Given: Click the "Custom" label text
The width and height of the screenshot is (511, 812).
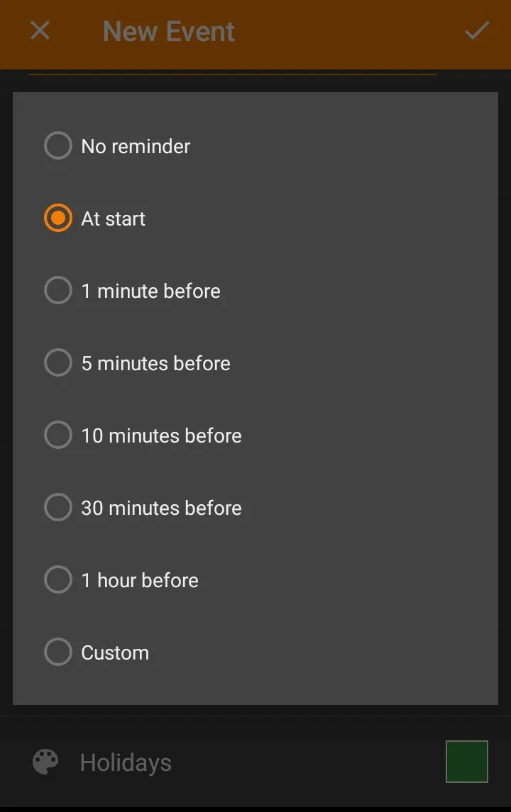Looking at the screenshot, I should [115, 652].
